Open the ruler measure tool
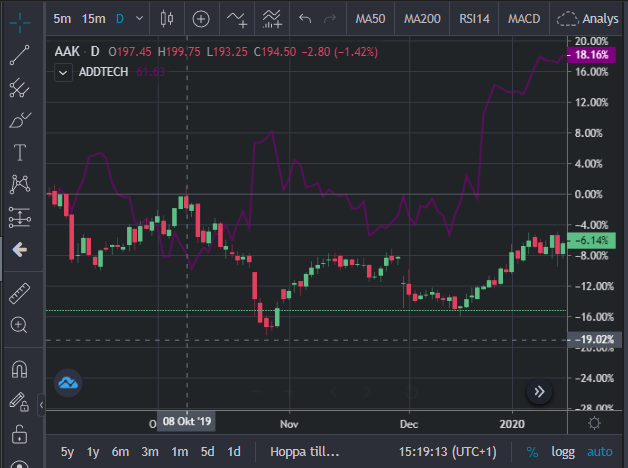This screenshot has width=628, height=468. point(19,293)
